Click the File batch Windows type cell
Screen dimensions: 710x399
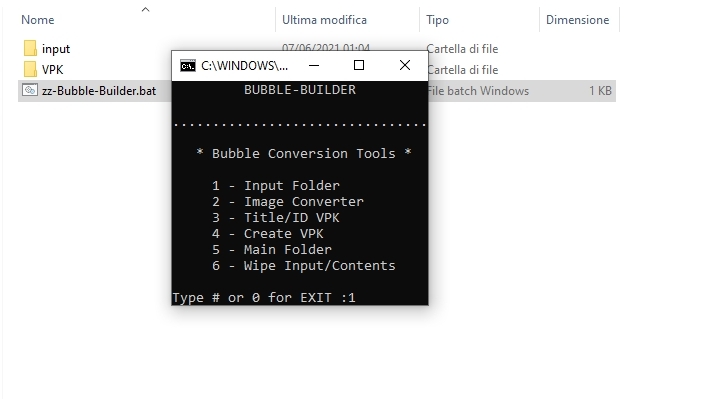tap(478, 91)
